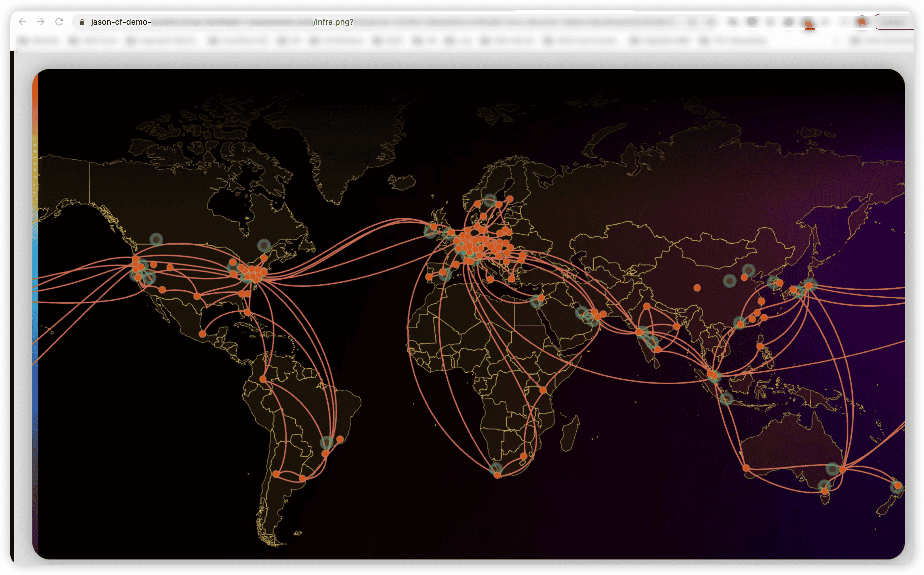
Task: Click the world network map image
Action: [468, 314]
